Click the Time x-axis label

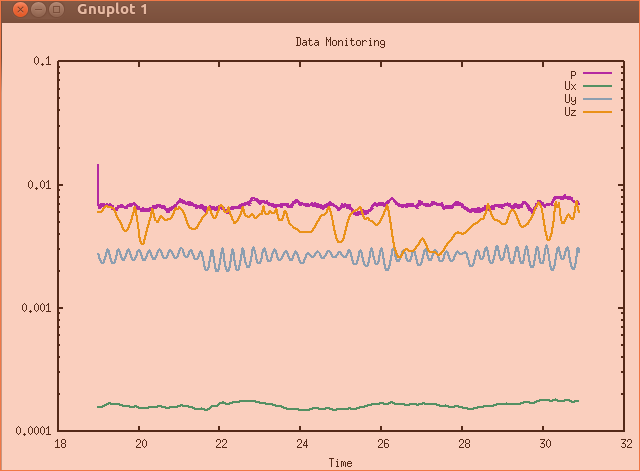pyautogui.click(x=340, y=463)
